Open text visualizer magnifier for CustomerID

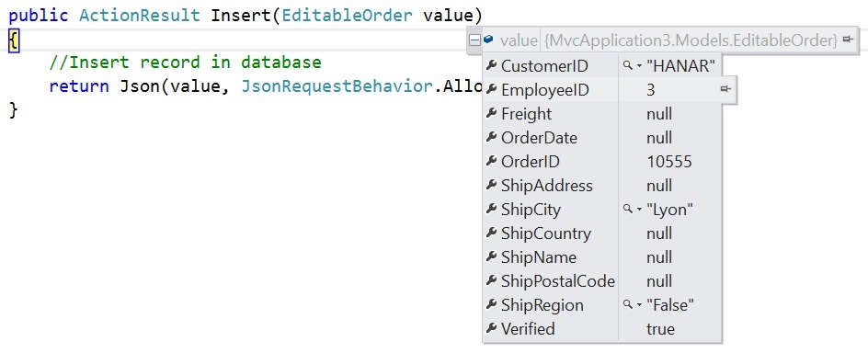click(627, 65)
